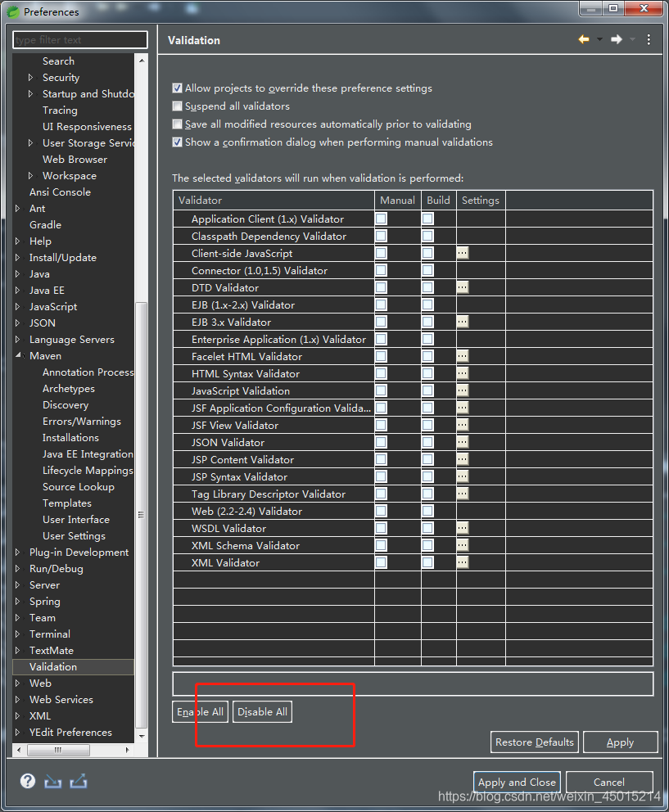Screen dimensions: 669x812
Task: Open settings for HTML Syntax Validator
Action: (x=463, y=373)
